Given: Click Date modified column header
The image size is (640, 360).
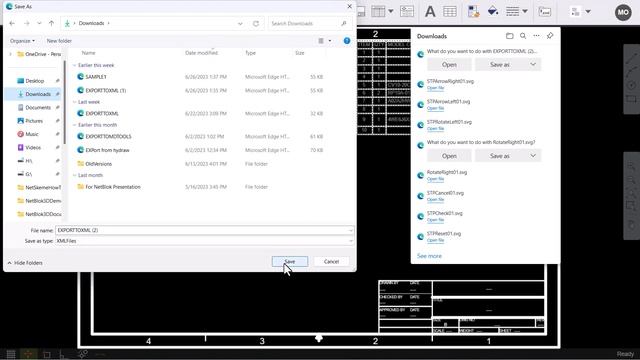Looking at the screenshot, I should [202, 53].
